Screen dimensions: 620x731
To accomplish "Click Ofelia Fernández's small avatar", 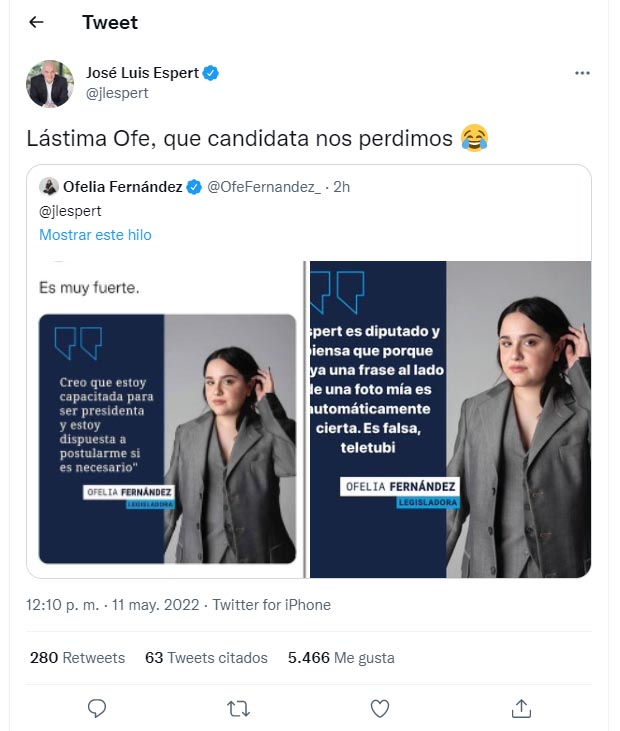I will (x=48, y=187).
